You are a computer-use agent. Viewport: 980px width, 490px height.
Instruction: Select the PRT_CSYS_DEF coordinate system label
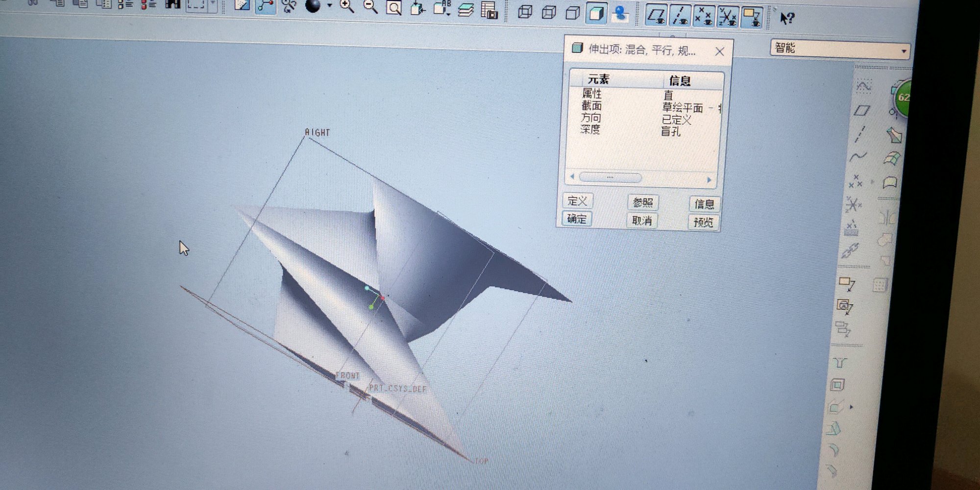pos(398,389)
